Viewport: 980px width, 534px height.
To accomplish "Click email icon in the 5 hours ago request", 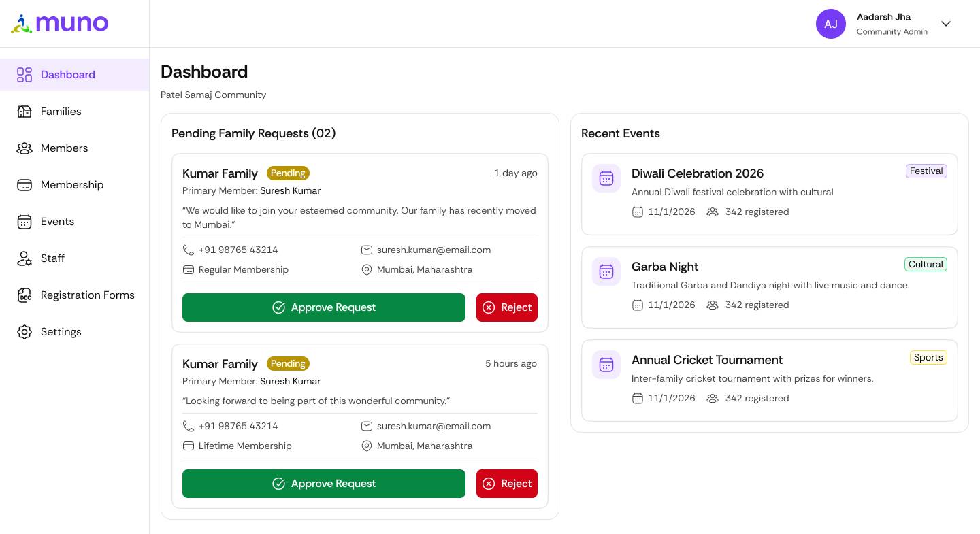I will tap(367, 426).
